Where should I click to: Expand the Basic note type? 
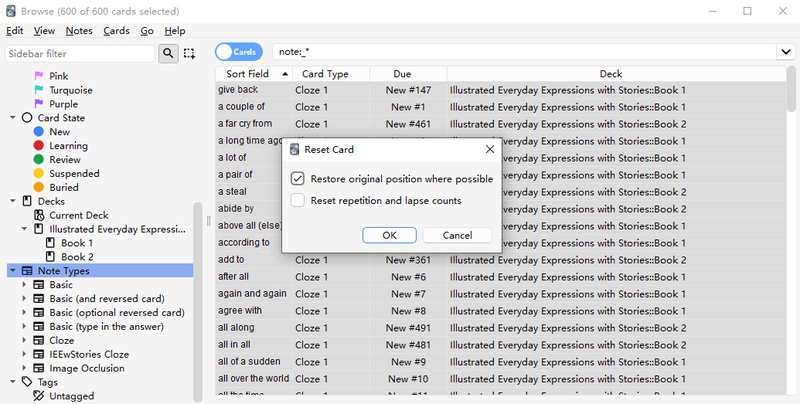click(24, 285)
